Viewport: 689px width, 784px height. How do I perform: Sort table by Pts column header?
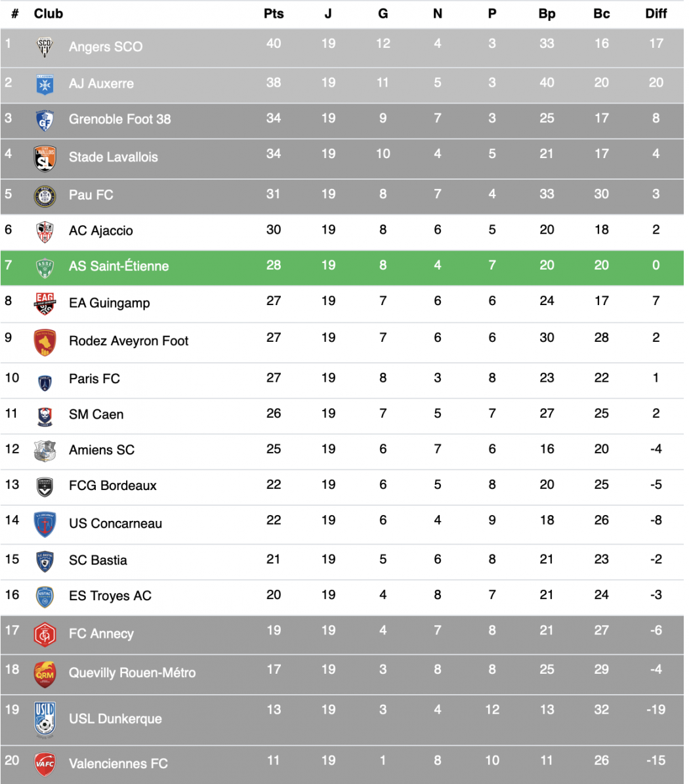point(274,14)
